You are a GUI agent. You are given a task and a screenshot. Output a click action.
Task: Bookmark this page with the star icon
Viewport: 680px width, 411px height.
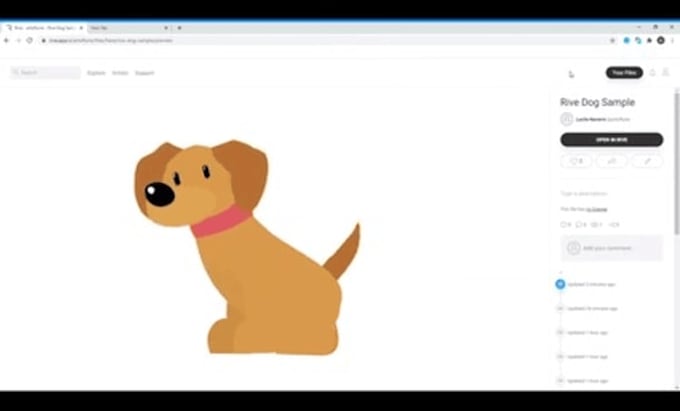pos(612,40)
